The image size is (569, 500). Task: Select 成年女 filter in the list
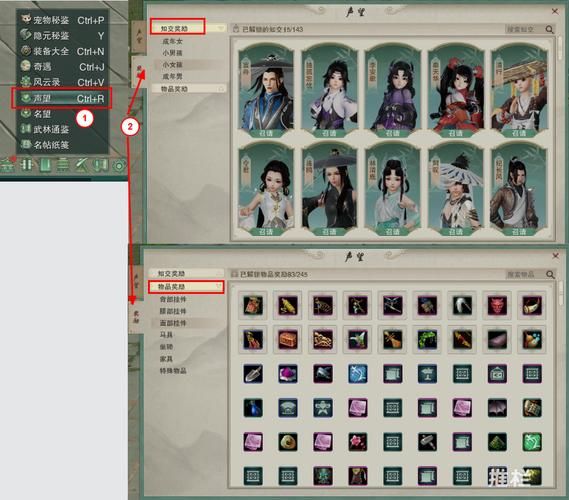click(172, 41)
